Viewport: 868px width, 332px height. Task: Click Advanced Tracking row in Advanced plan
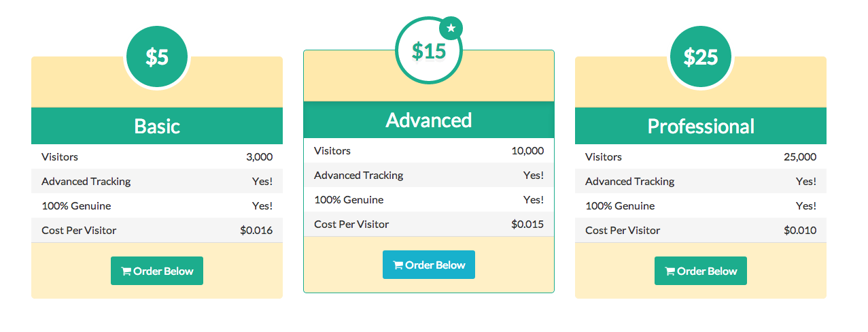[429, 176]
